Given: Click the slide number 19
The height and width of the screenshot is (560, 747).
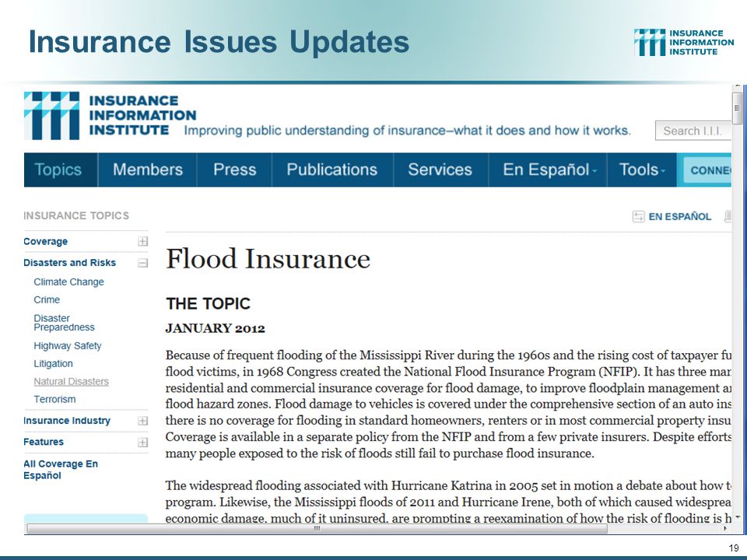Looking at the screenshot, I should pos(733,548).
